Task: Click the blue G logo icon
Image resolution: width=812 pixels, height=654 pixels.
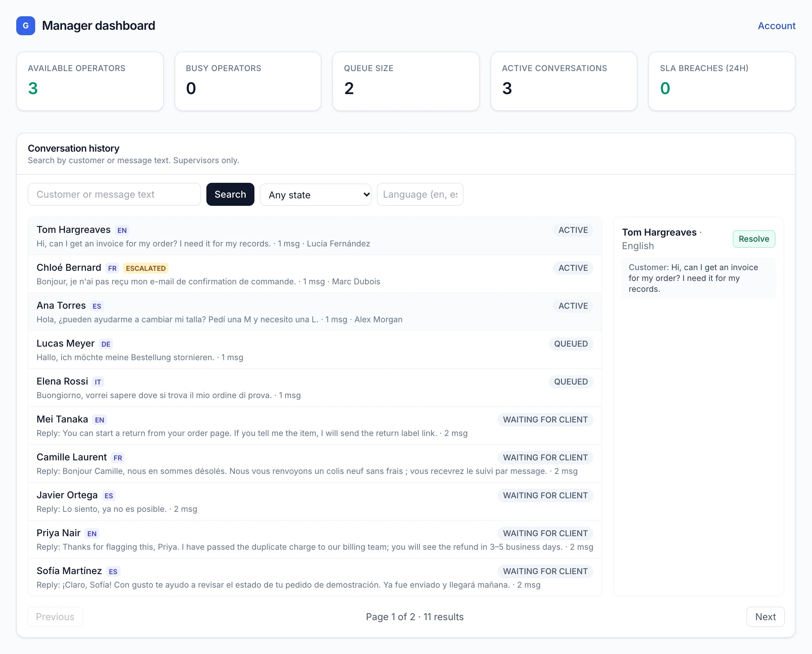Action: (26, 26)
